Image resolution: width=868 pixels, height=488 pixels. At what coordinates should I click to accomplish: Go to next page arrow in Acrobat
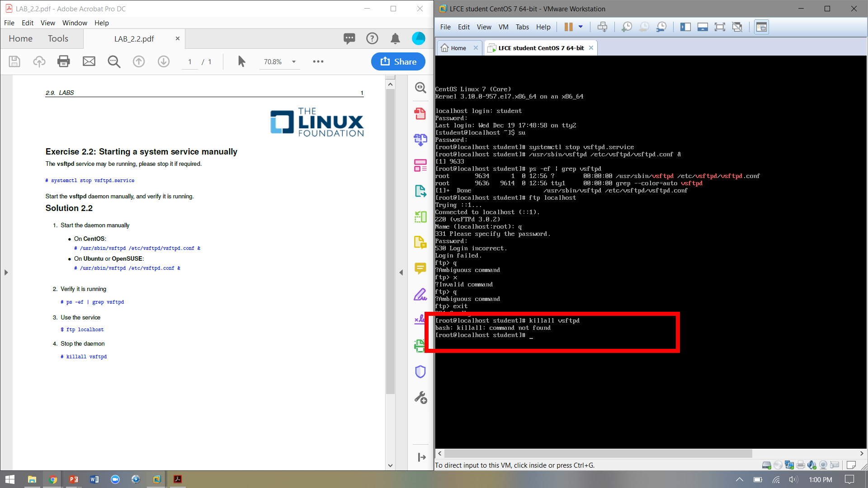164,61
